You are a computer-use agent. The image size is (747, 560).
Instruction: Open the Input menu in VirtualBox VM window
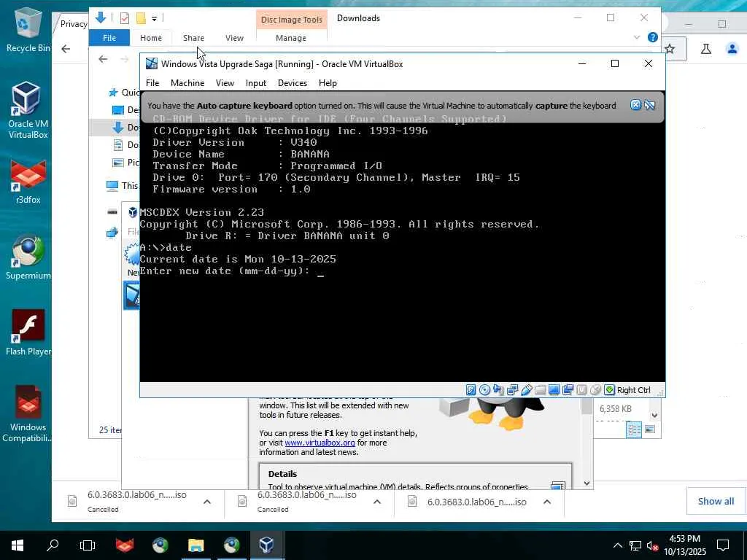(256, 83)
